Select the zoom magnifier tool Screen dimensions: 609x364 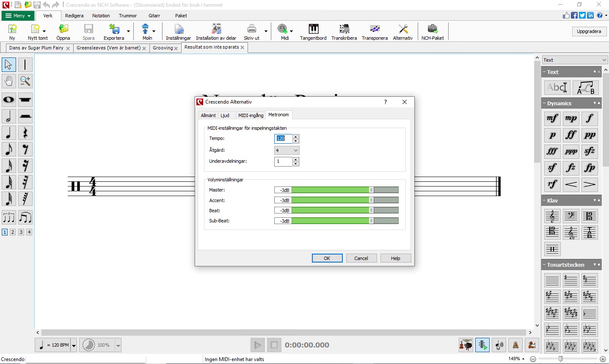[x=25, y=81]
